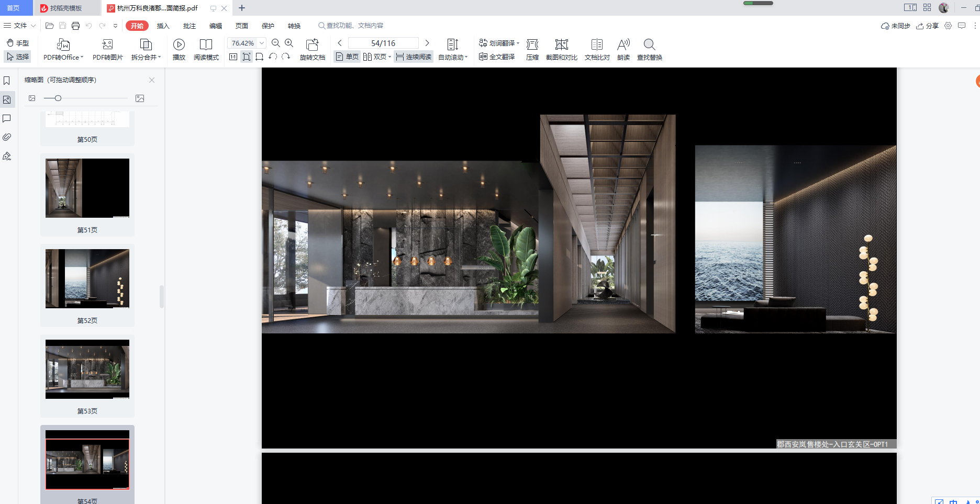
Task: Open 查找替换 find and replace
Action: click(x=650, y=50)
